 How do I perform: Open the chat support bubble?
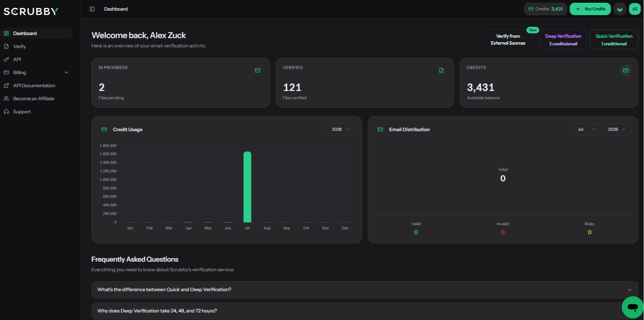(x=632, y=307)
